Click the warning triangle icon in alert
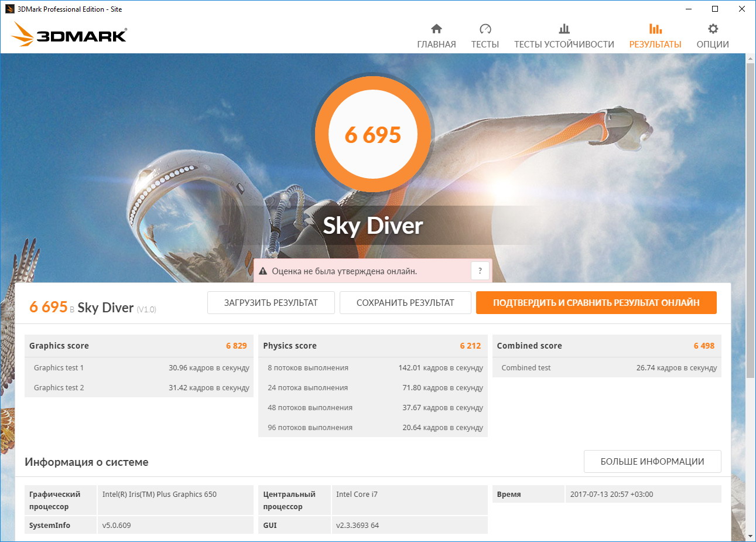The height and width of the screenshot is (542, 756). 264,271
